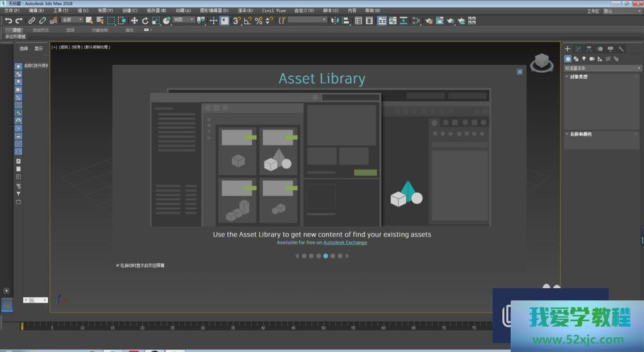Open the Utilities wrench tab

tap(621, 49)
